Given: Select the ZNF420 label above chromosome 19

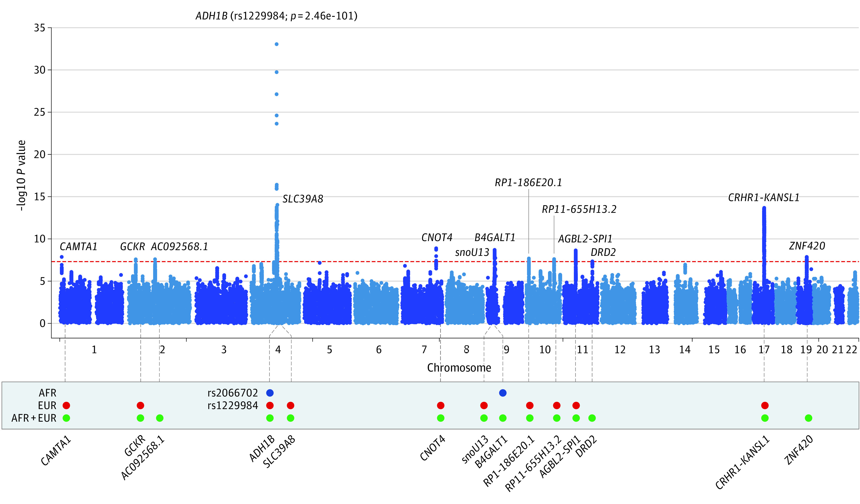Looking at the screenshot, I should (x=807, y=246).
